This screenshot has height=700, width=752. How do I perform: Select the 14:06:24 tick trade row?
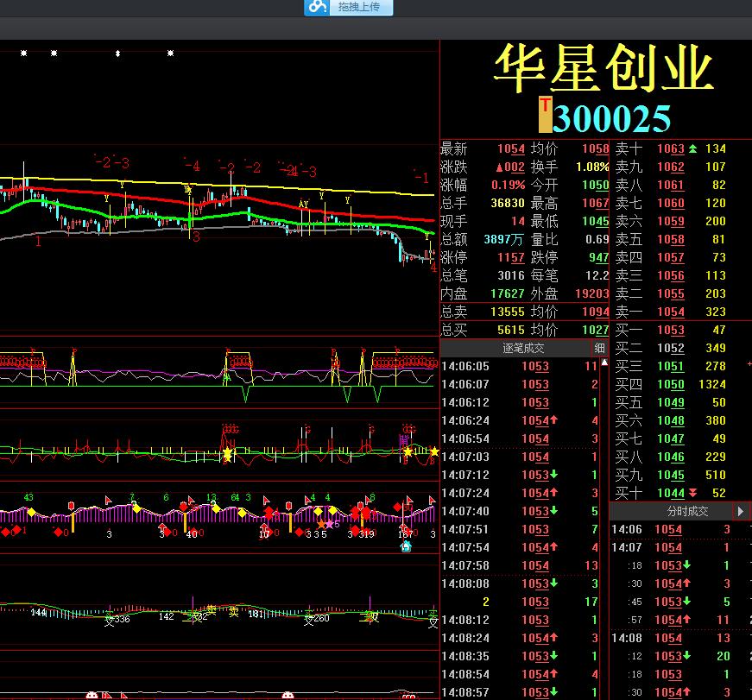tap(520, 420)
